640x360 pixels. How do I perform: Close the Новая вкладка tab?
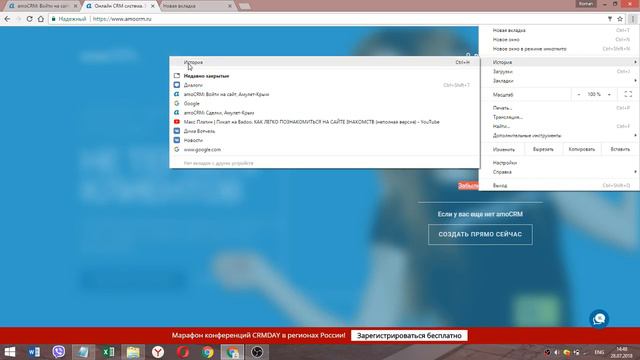pos(230,6)
